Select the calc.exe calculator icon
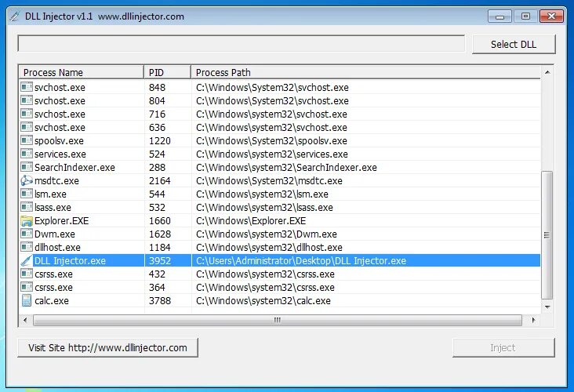Screen dimensions: 574x392 (27, 300)
